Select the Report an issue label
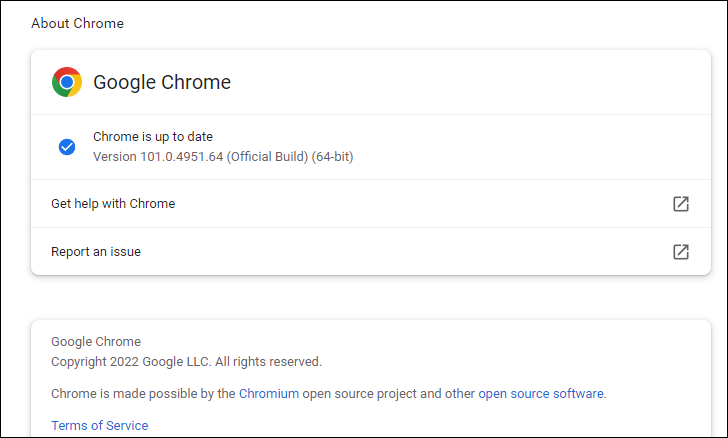Screen dimensions: 728x438 pos(96,252)
